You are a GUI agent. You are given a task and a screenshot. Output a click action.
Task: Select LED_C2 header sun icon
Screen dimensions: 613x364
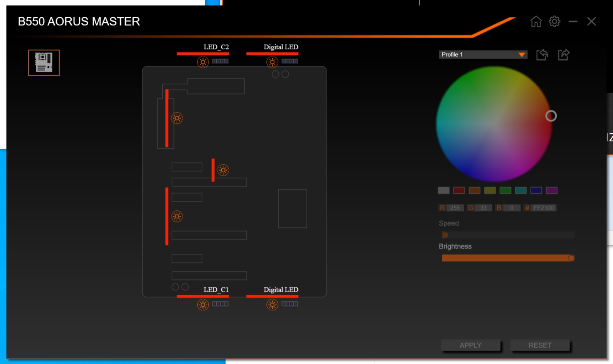pyautogui.click(x=203, y=62)
